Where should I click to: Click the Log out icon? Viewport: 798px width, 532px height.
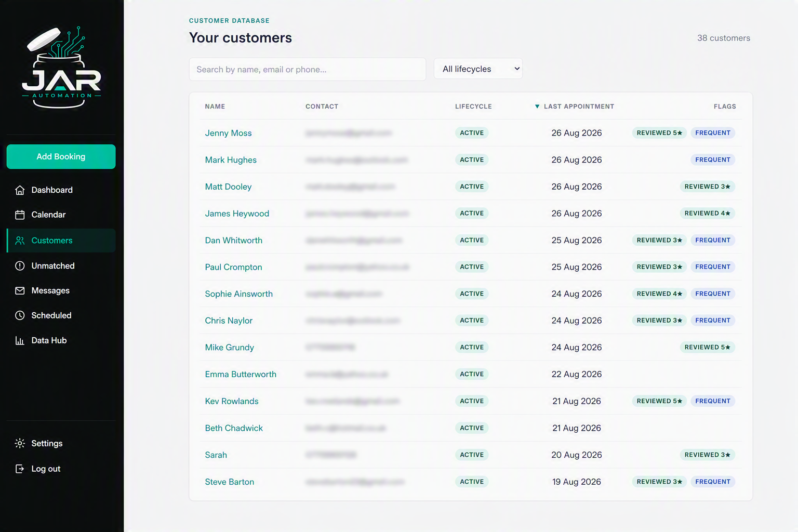click(x=20, y=469)
